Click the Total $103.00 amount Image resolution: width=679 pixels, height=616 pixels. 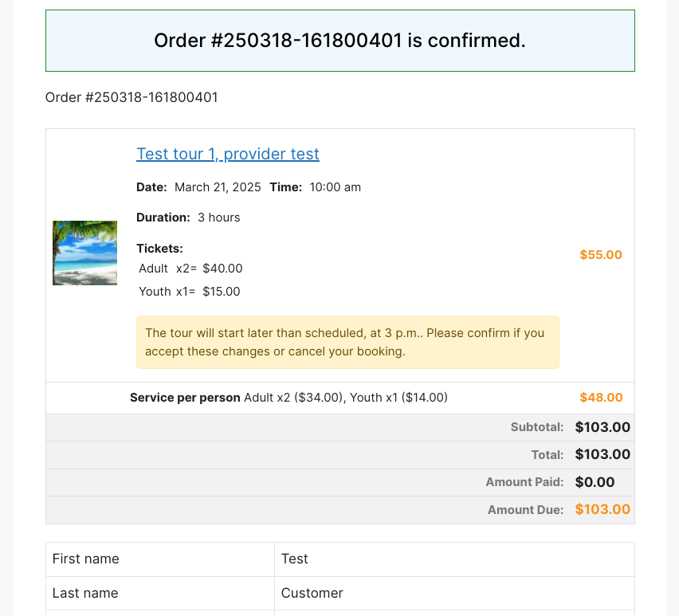pyautogui.click(x=602, y=454)
